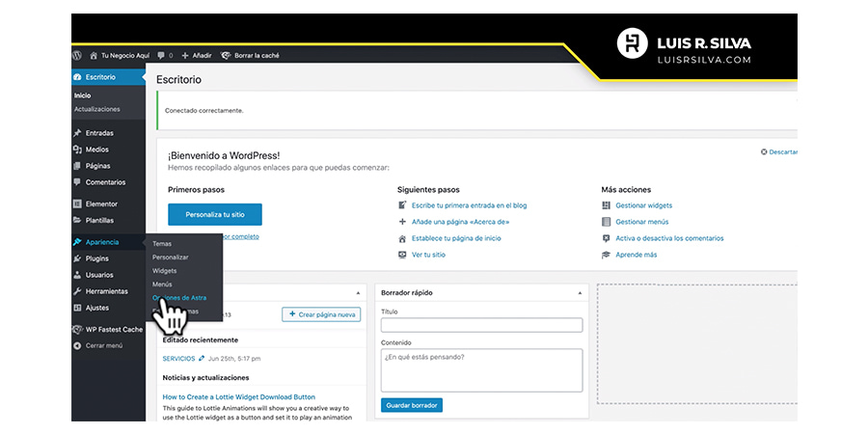Viewport: 868px width, 434px height.
Task: Open Añade una página «Acerca de» link
Action: [x=461, y=222]
